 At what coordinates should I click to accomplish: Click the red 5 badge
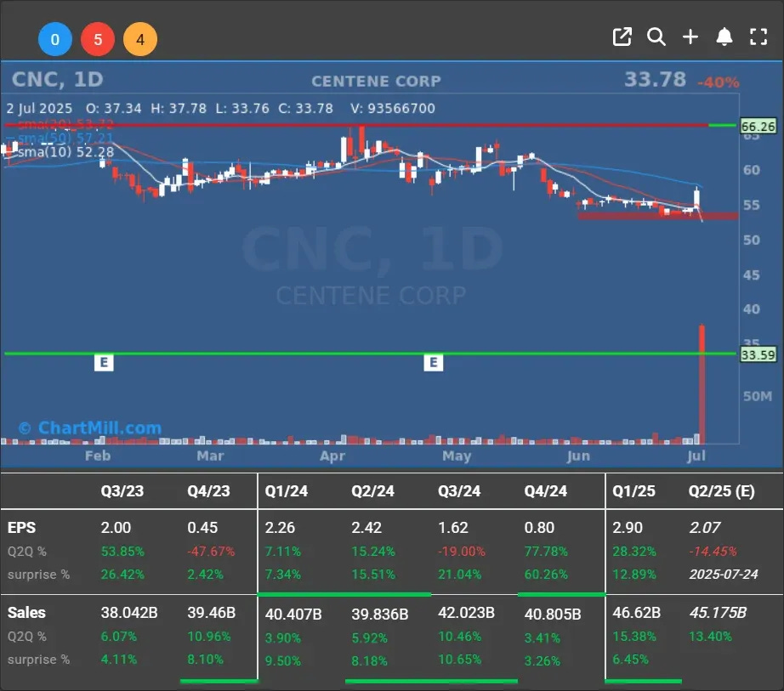click(98, 39)
